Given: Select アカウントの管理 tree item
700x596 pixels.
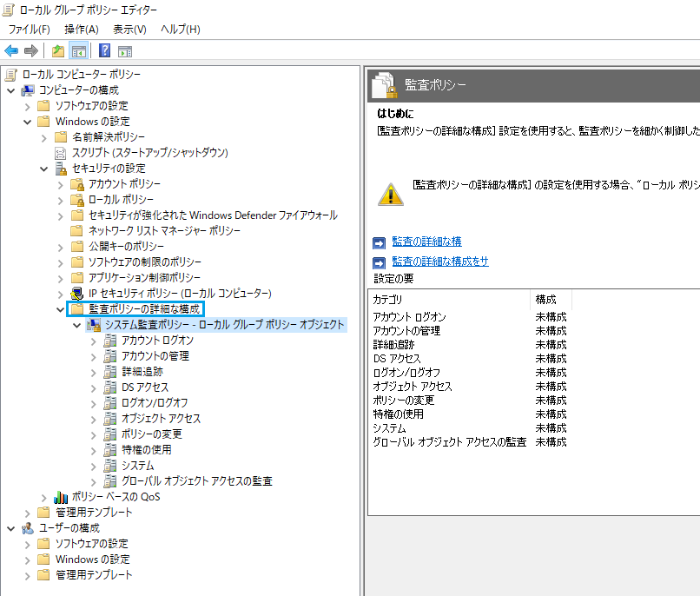Looking at the screenshot, I should click(x=155, y=356).
